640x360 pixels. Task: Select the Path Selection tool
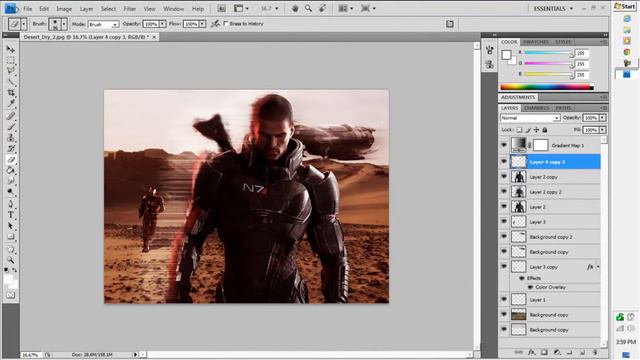(11, 226)
